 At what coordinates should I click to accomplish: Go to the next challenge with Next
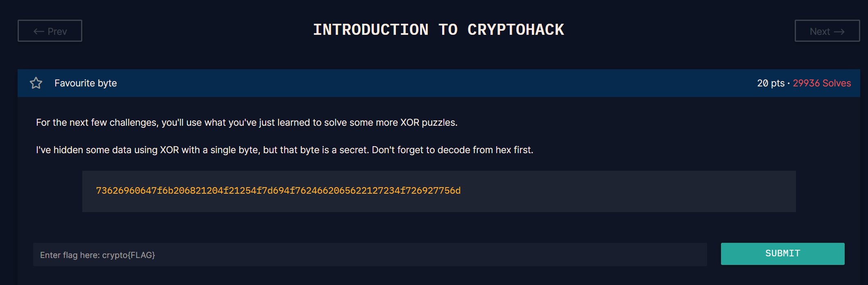click(827, 31)
